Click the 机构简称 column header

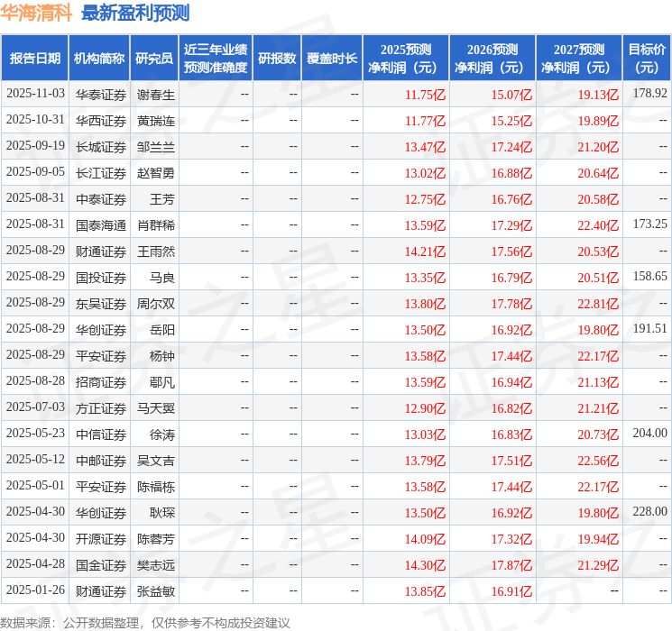(x=99, y=58)
